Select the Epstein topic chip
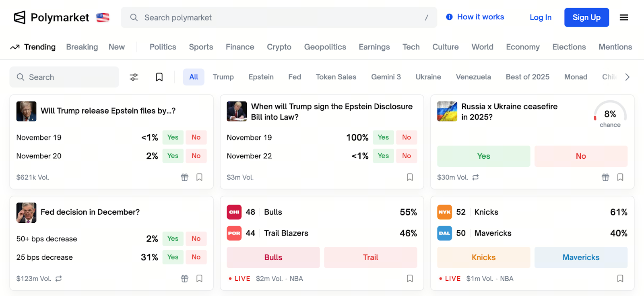Screen dimensions: 644x296 [x=261, y=77]
